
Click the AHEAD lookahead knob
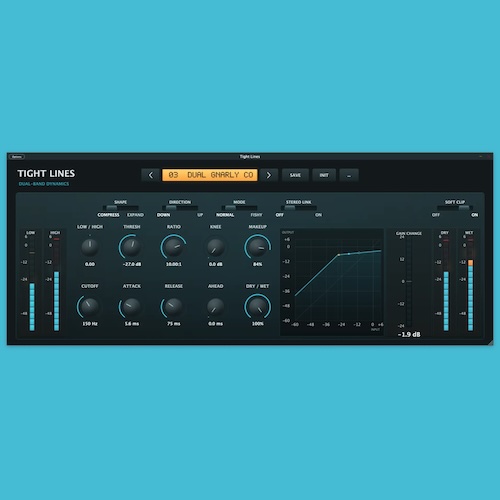(216, 307)
